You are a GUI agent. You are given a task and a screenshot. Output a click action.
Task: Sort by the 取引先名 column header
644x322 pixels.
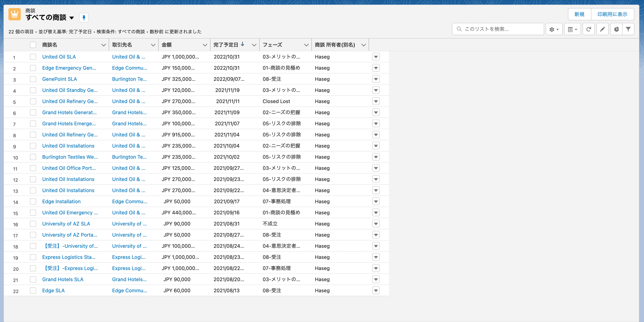click(x=122, y=45)
